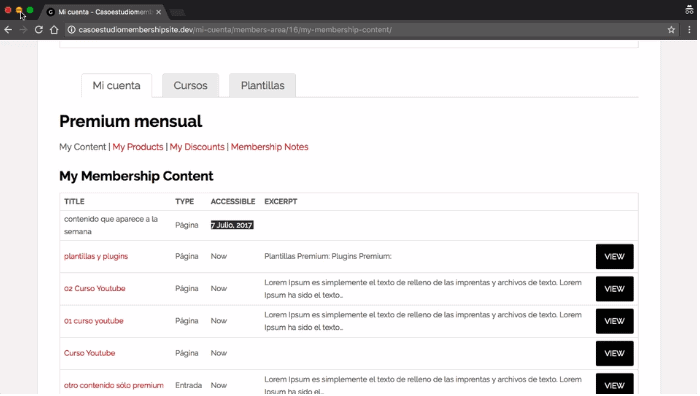The width and height of the screenshot is (700, 396).
Task: Select the My Content text
Action: pos(83,147)
